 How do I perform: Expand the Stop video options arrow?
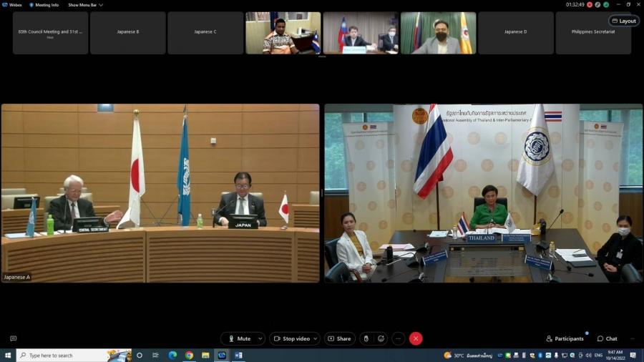(x=316, y=338)
